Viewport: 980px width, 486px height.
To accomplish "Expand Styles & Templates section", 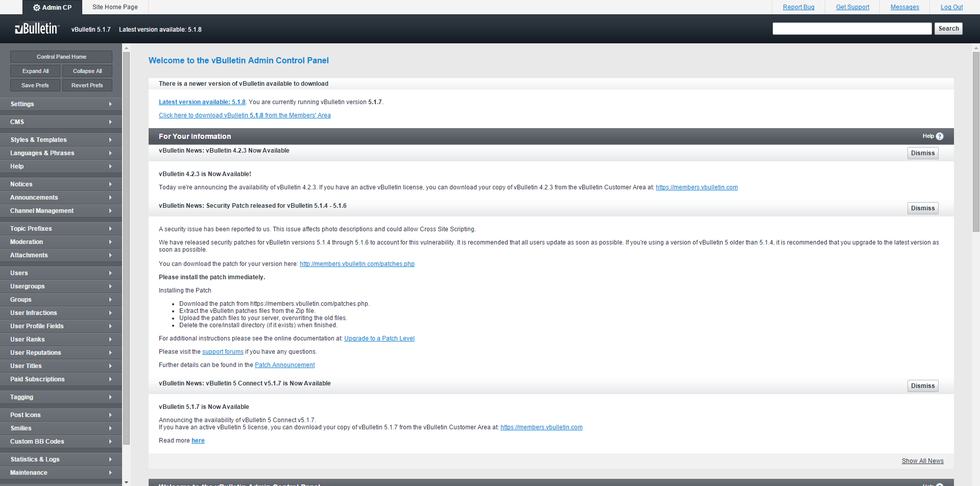I will click(x=61, y=140).
